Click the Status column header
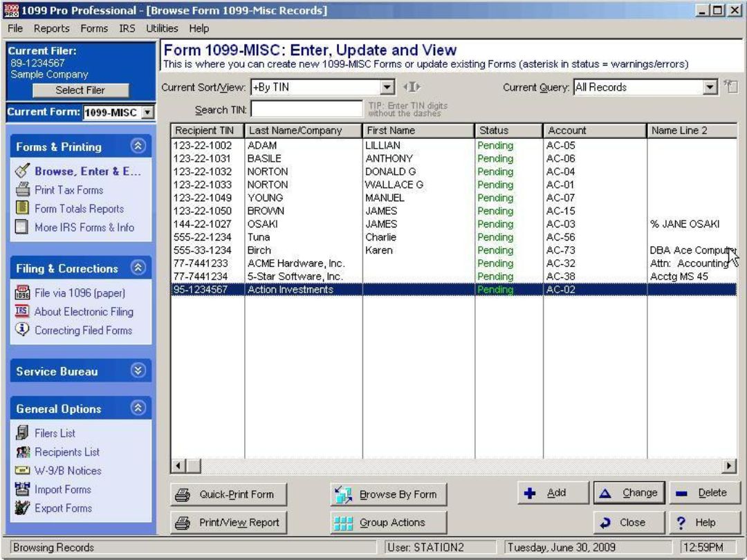 click(509, 131)
